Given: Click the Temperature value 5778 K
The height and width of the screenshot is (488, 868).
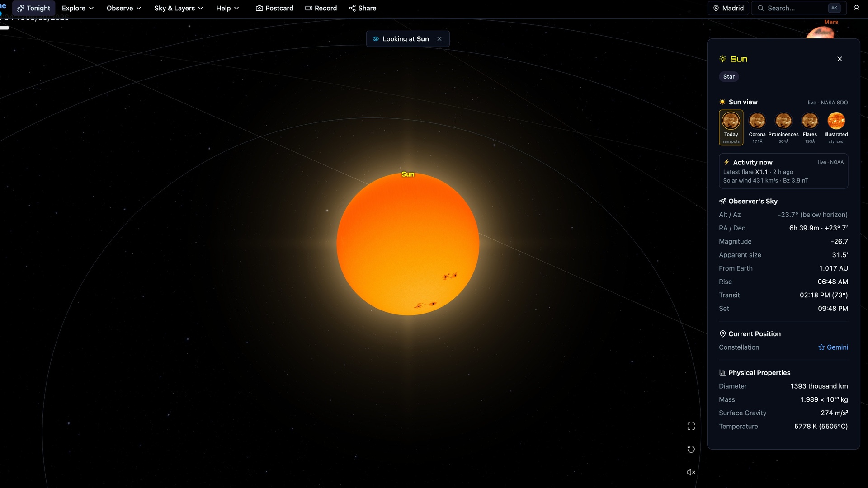Looking at the screenshot, I should [821, 427].
